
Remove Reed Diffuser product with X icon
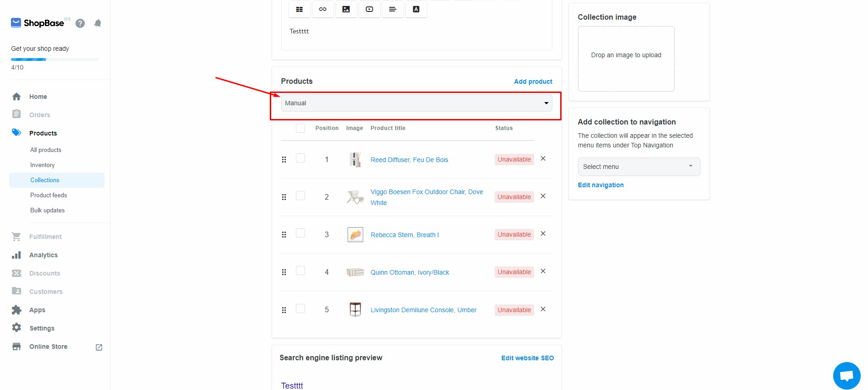543,159
